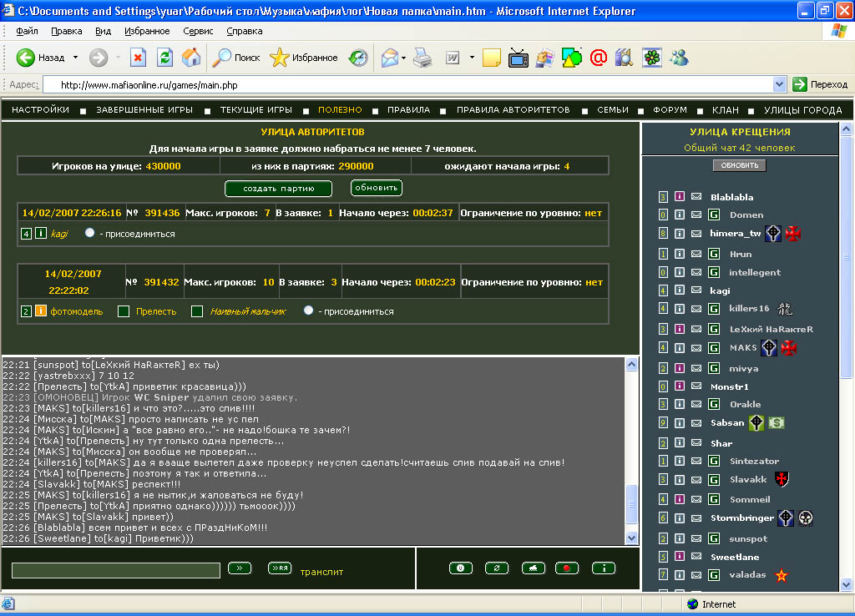Open the ЗАВЕРШЕННЫЕ ИГРЫ link
Image resolution: width=855 pixels, height=616 pixels.
coord(144,109)
